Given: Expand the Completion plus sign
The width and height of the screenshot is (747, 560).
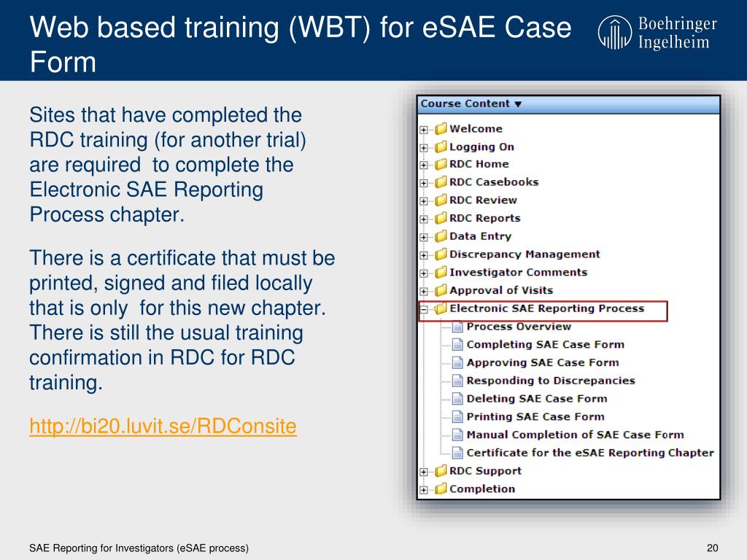Looking at the screenshot, I should click(424, 490).
